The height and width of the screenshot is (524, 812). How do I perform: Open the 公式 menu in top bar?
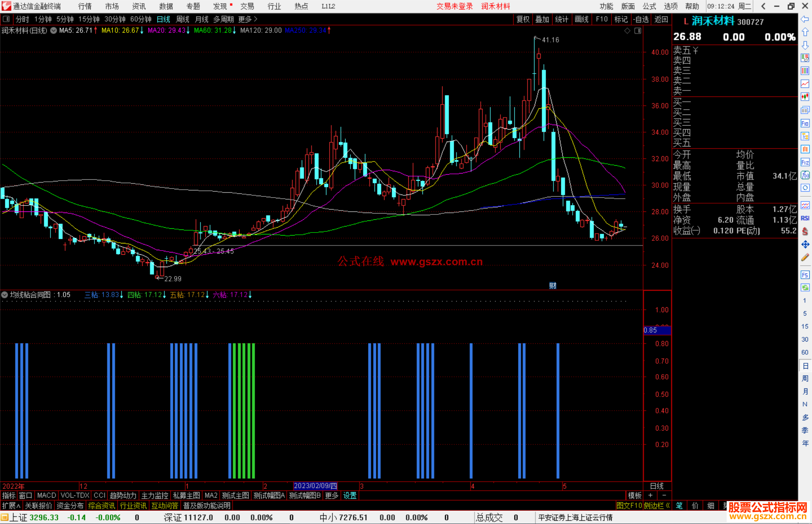[649, 6]
